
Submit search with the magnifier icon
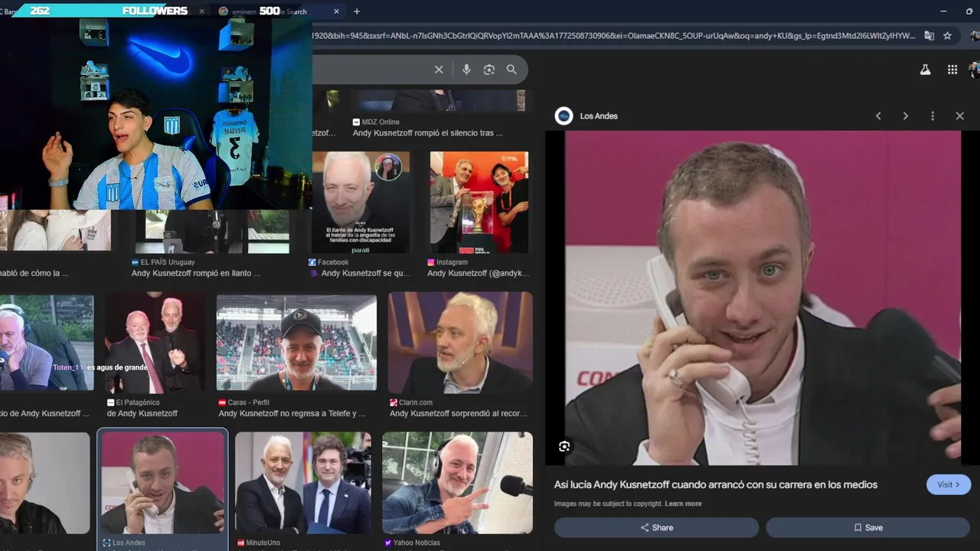(511, 70)
